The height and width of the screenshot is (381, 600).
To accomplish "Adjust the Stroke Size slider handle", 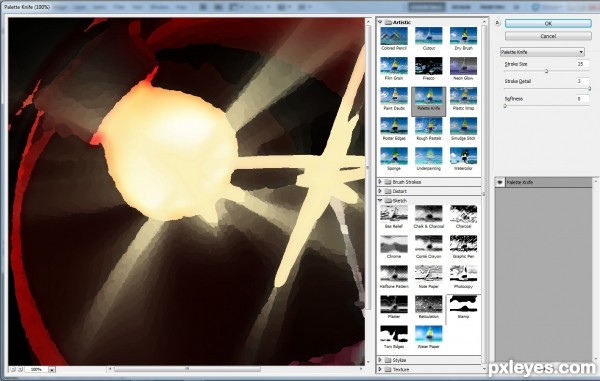I will (546, 71).
